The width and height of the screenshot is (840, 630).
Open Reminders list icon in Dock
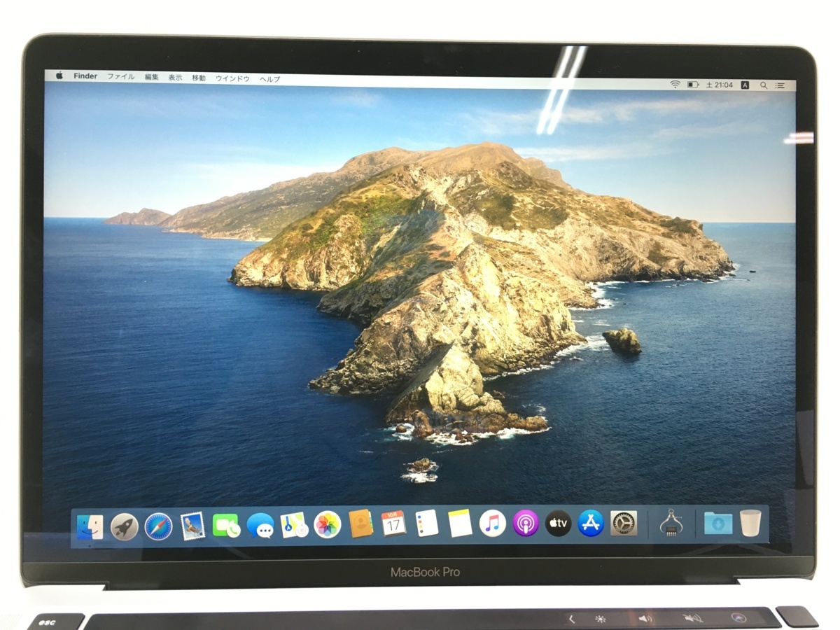426,523
